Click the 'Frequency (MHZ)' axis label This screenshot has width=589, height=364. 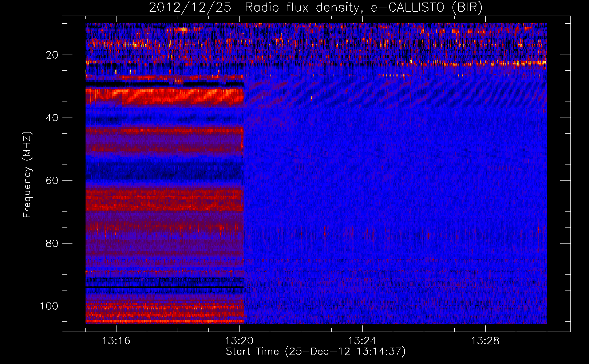[x=27, y=175]
